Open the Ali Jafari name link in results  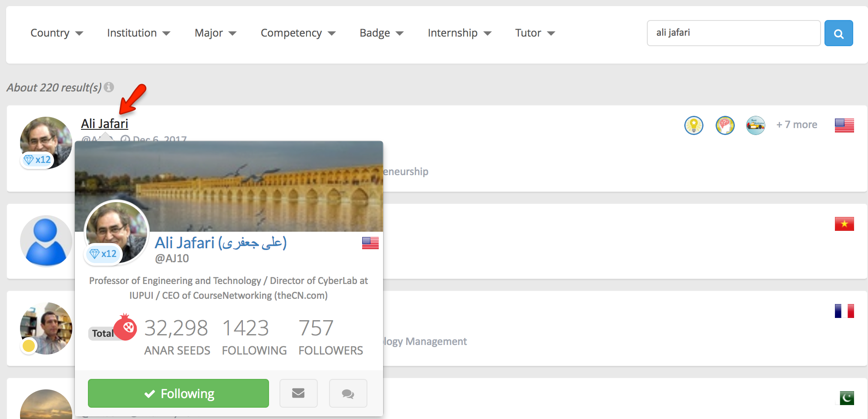[104, 124]
